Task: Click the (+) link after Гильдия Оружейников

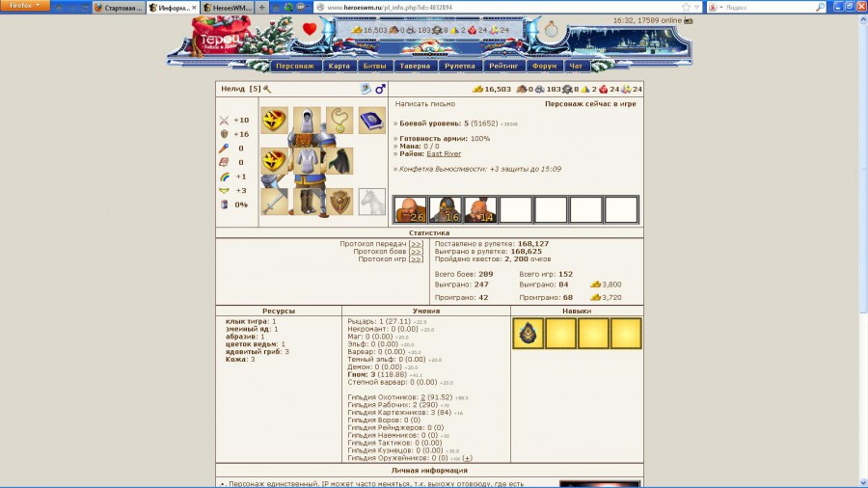Action: click(x=468, y=458)
